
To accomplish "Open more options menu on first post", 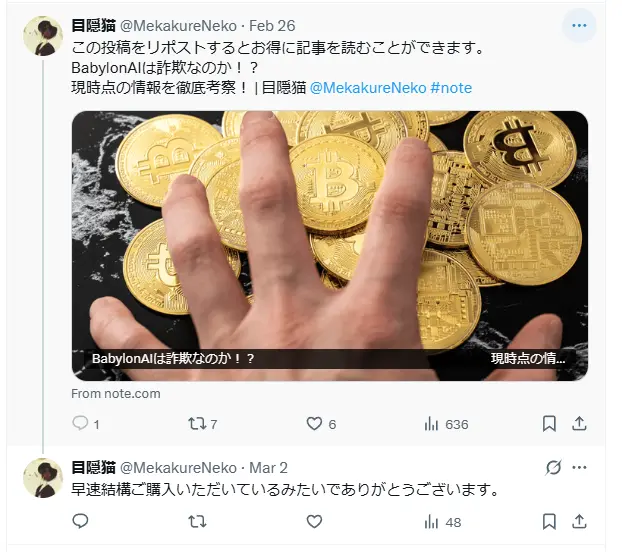I will click(579, 26).
